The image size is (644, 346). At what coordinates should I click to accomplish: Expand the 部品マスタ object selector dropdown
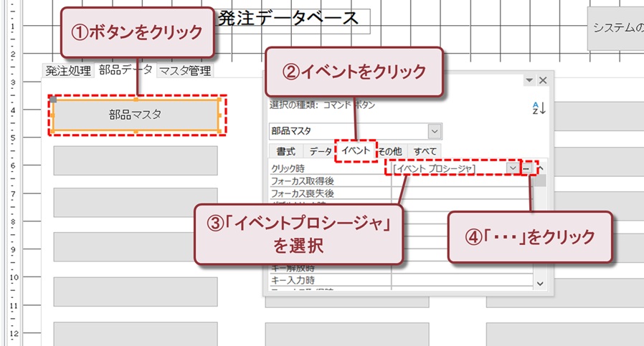click(434, 132)
